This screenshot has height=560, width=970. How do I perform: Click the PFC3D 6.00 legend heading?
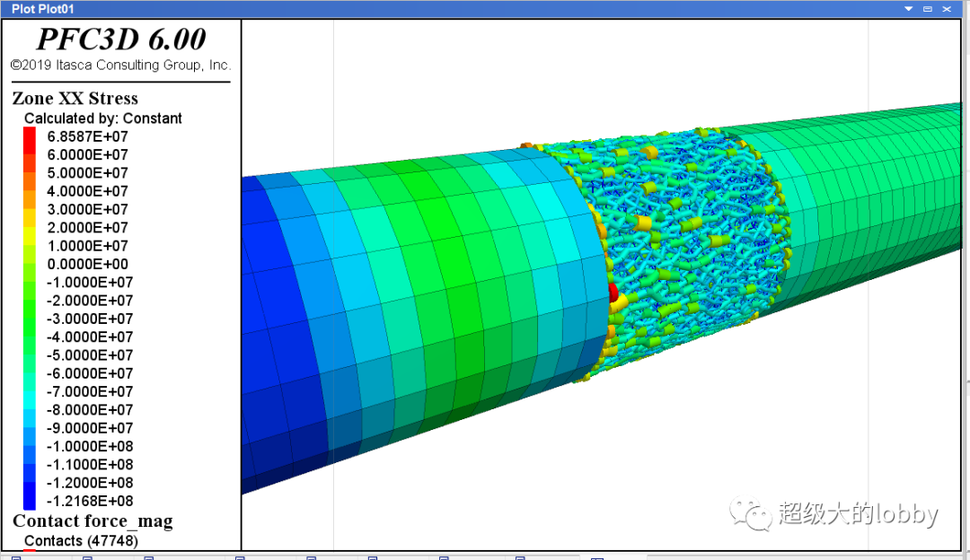[x=121, y=39]
